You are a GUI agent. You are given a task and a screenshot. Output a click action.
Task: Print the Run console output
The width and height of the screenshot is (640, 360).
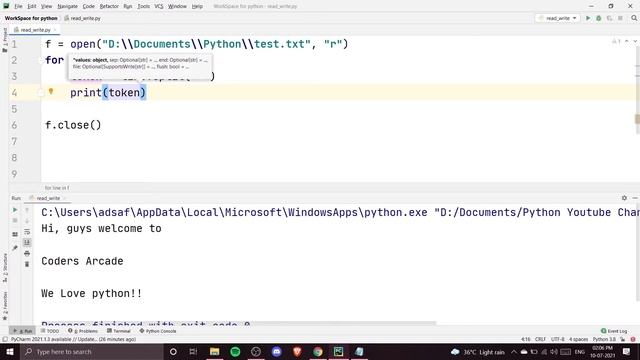(x=27, y=253)
